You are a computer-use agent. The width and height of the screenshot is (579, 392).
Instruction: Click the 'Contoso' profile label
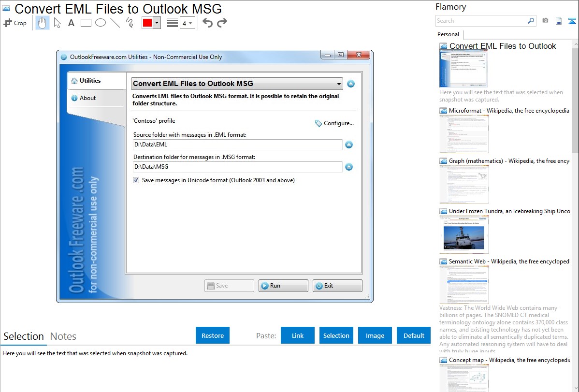click(x=154, y=121)
